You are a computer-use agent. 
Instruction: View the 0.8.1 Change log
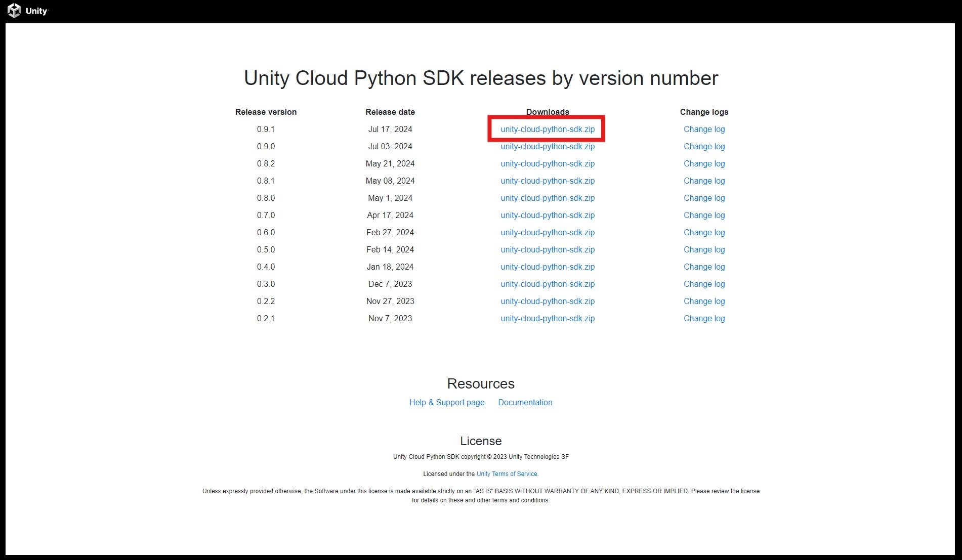click(x=704, y=181)
